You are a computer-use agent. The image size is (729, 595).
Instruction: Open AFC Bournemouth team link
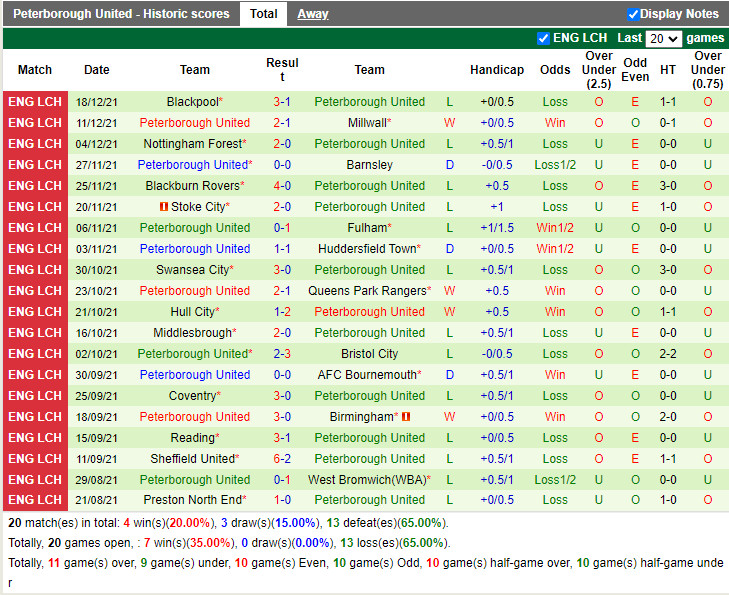click(x=367, y=375)
